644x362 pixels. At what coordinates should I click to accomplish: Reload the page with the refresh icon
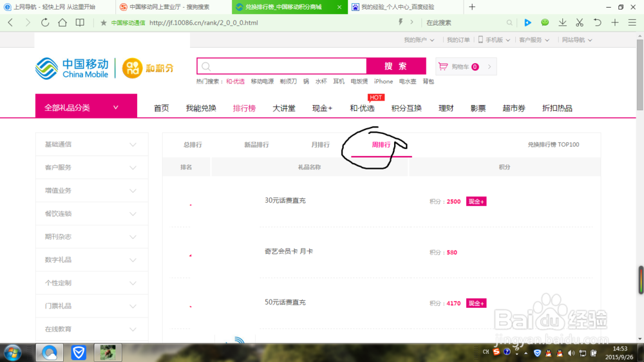(x=45, y=23)
